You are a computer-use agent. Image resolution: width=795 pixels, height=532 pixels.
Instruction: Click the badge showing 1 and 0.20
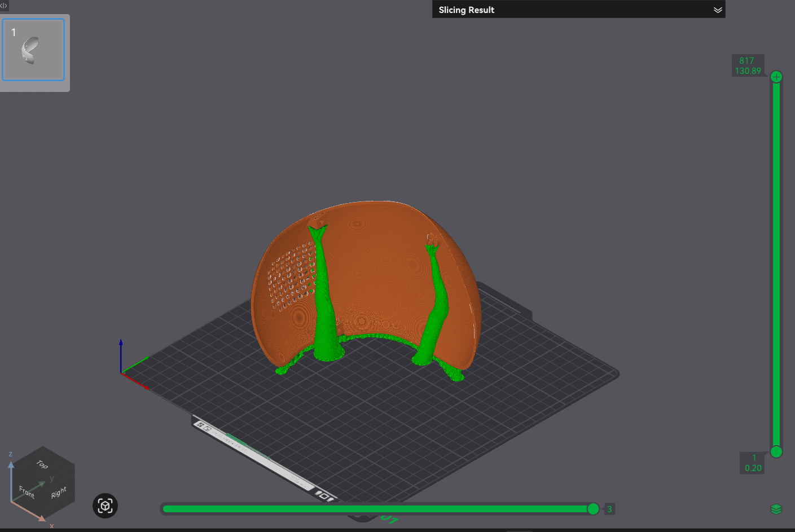pyautogui.click(x=752, y=463)
